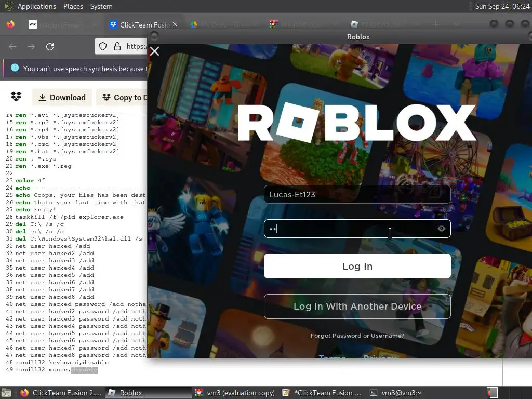Click line 28 'taskkill /f /pid explorer.exe'
532x399 pixels.
tap(69, 217)
